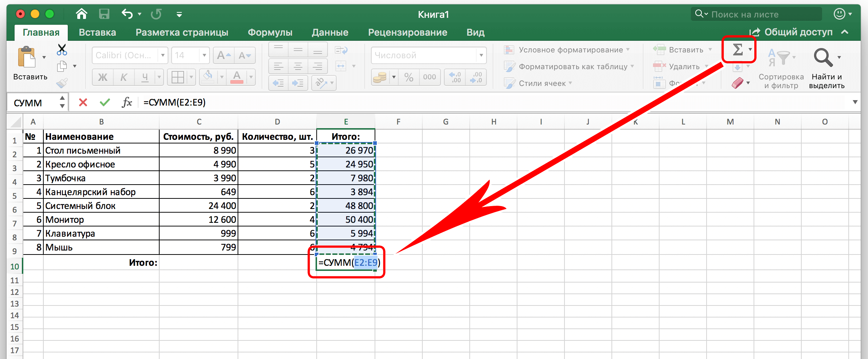
Task: Expand the AutoSum dropdown arrow
Action: (x=750, y=50)
